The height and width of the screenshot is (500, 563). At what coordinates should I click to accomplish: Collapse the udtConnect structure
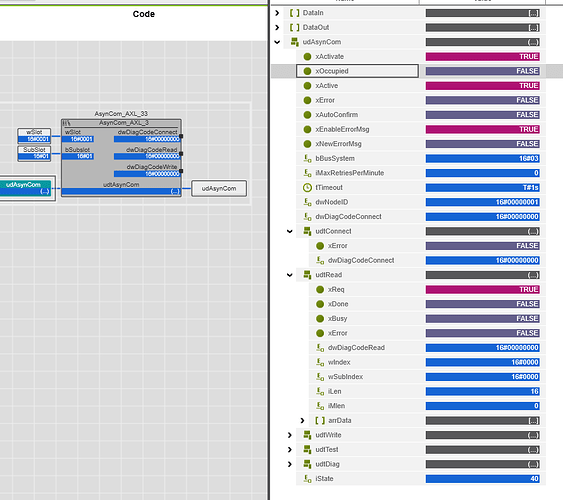(290, 232)
